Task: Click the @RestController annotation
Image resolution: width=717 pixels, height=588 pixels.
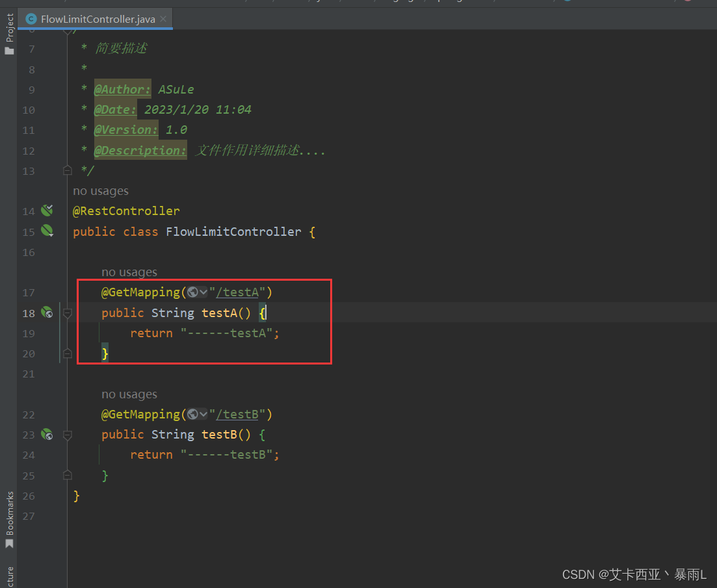Action: click(x=126, y=211)
